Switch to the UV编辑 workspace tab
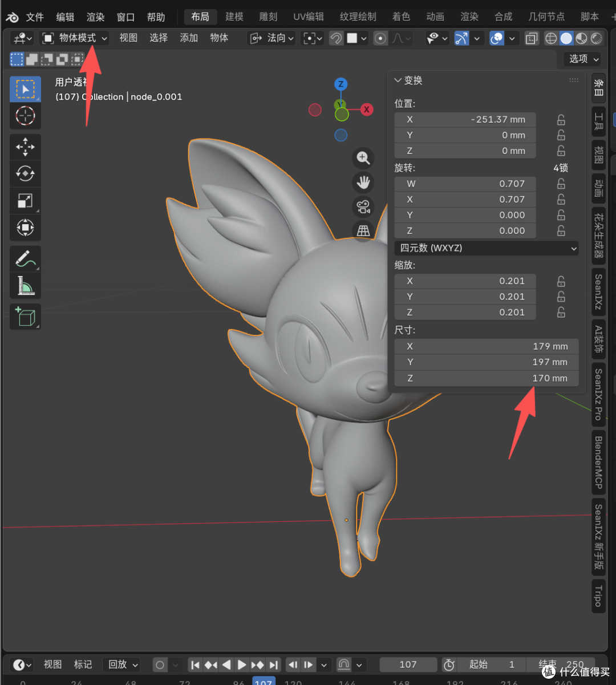This screenshot has width=616, height=685. click(309, 17)
